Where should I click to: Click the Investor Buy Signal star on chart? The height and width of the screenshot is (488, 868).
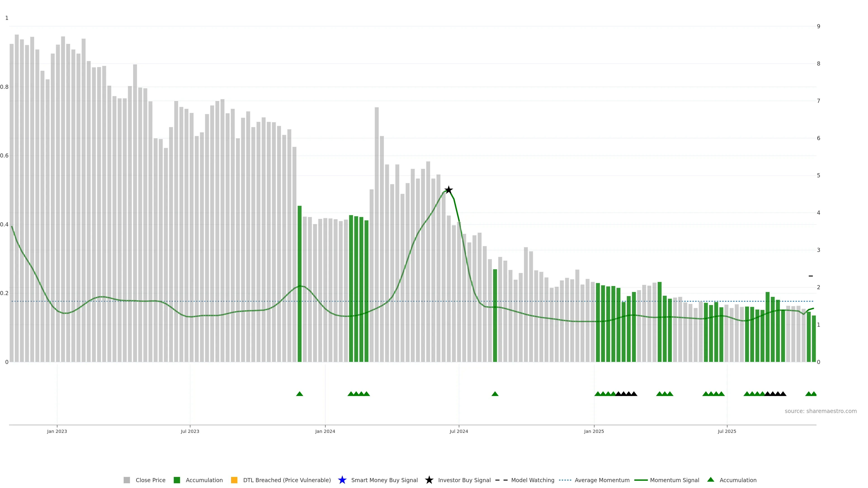click(448, 190)
